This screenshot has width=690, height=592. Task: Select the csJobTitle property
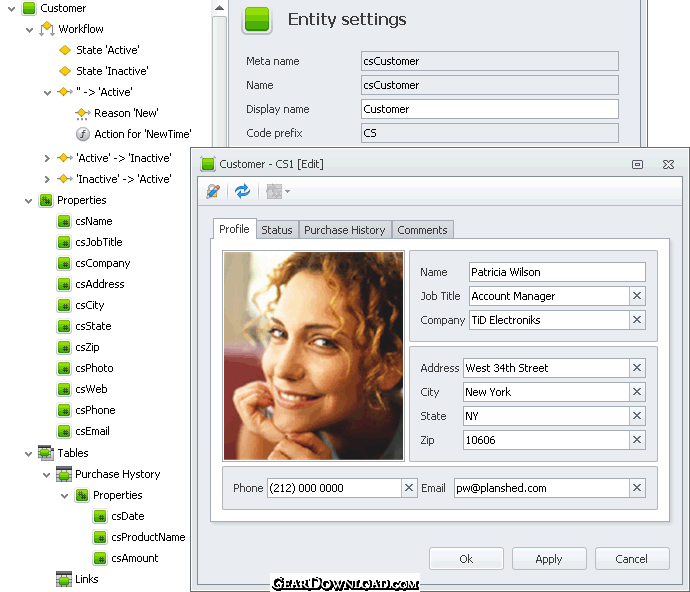(x=99, y=242)
